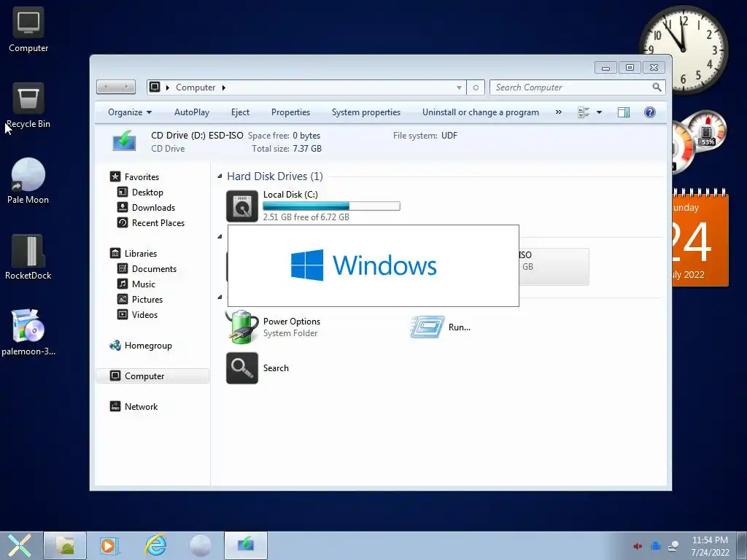Click the Computer breadcrumb in address bar
The height and width of the screenshot is (560, 747).
point(196,87)
